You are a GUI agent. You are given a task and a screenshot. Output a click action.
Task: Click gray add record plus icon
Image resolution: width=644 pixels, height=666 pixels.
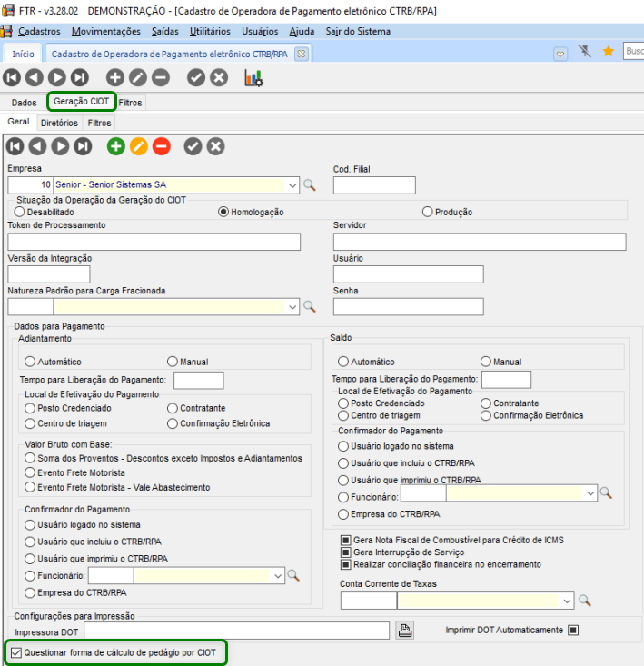[x=115, y=78]
